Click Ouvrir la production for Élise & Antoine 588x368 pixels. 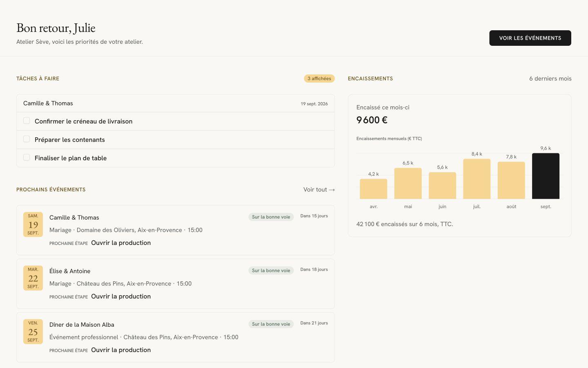pyautogui.click(x=121, y=296)
